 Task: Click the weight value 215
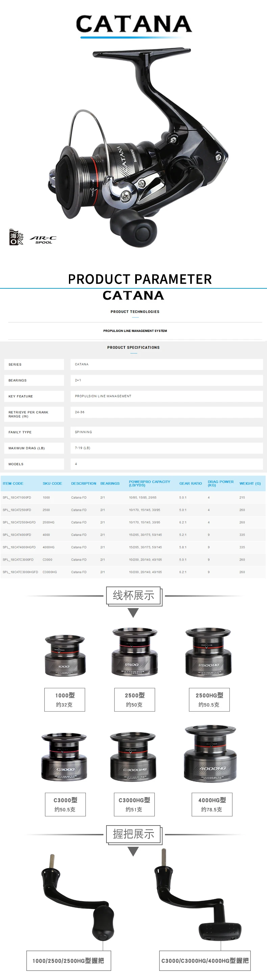click(242, 498)
